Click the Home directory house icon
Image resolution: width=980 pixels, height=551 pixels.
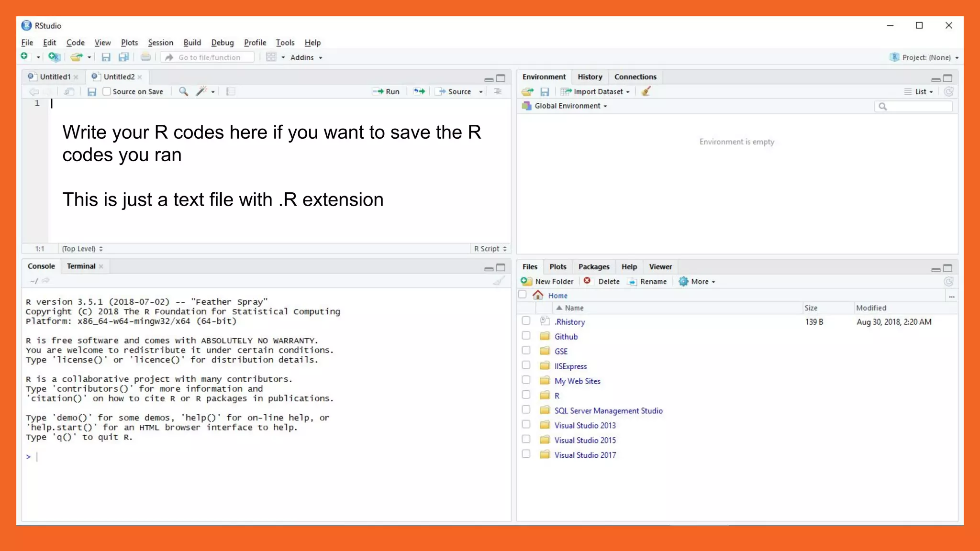click(x=538, y=295)
